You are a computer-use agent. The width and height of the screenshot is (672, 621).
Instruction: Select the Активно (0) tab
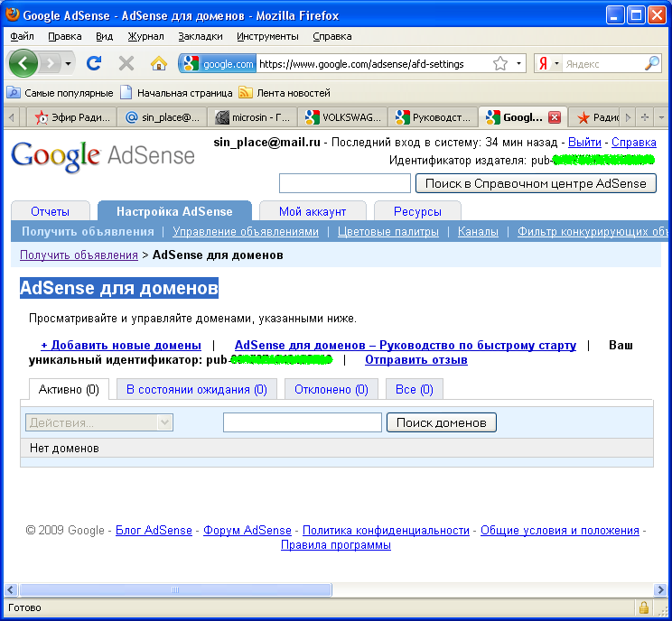[x=69, y=389]
